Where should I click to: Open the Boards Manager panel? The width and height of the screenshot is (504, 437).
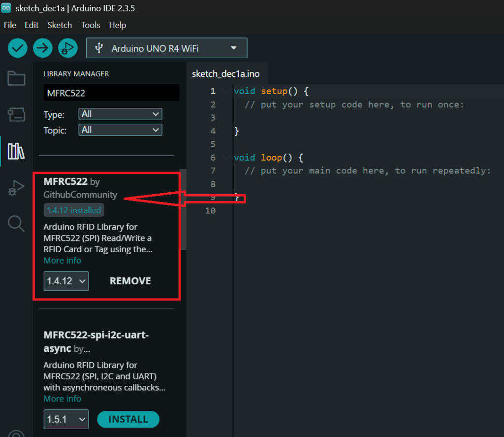coord(16,114)
